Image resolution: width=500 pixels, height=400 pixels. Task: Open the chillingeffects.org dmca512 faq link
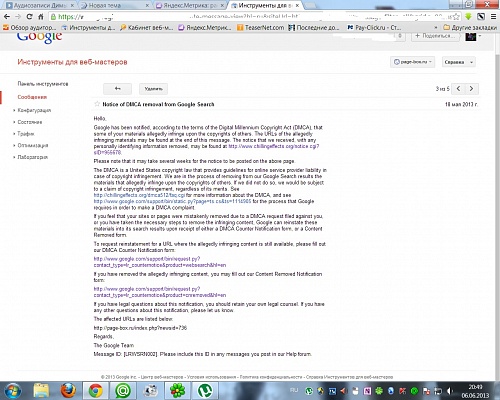click(x=139, y=195)
